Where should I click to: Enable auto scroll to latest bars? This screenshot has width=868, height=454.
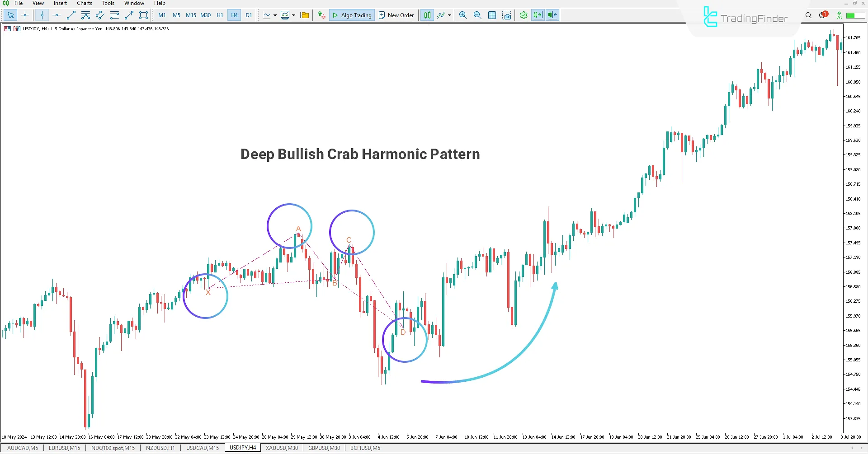click(538, 15)
